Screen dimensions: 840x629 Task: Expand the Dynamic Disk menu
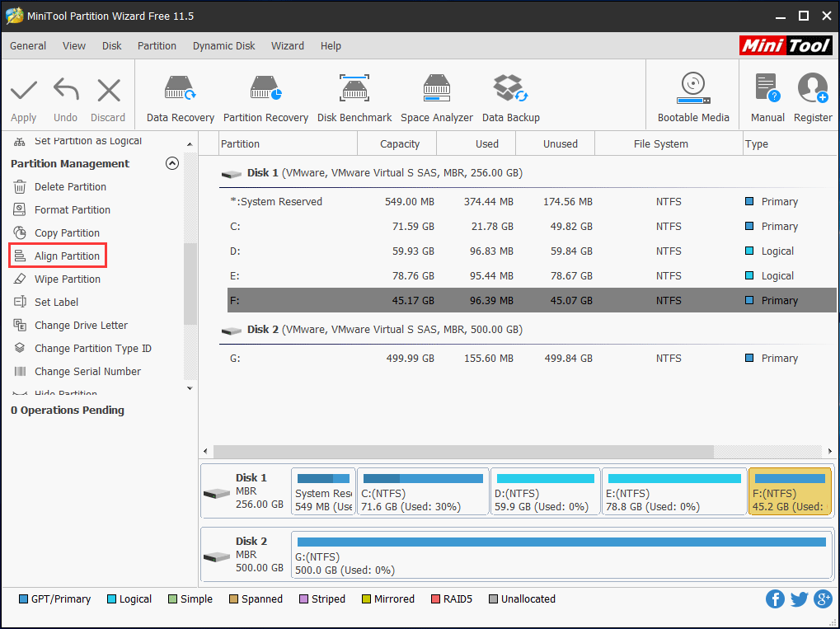pyautogui.click(x=223, y=46)
